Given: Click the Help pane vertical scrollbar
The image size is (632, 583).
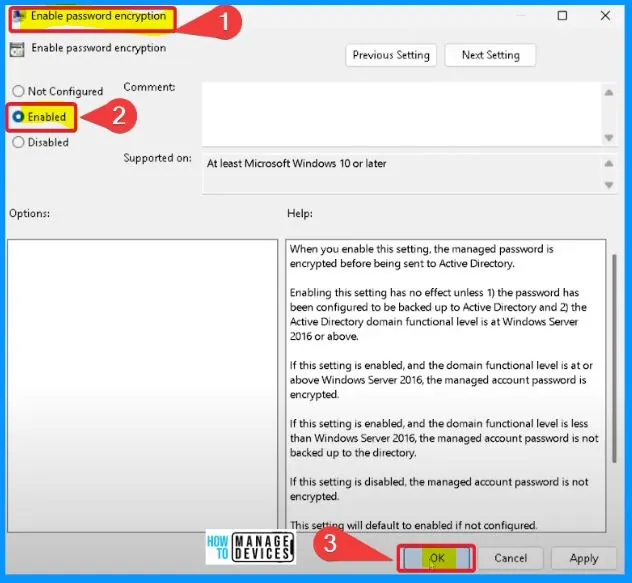Looking at the screenshot, I should (x=614, y=358).
